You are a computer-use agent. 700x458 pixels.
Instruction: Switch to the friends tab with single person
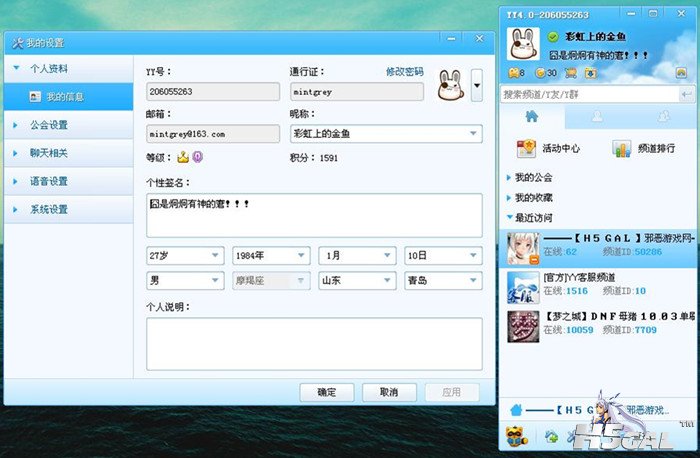597,117
